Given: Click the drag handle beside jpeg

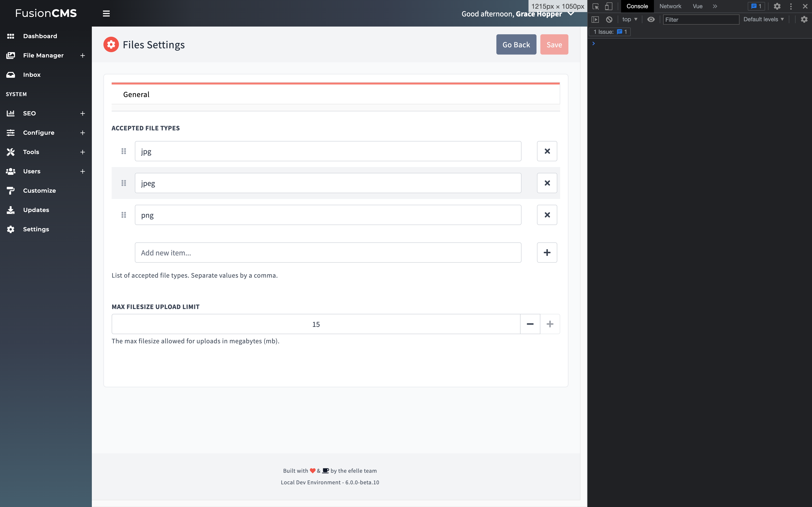Looking at the screenshot, I should 123,183.
